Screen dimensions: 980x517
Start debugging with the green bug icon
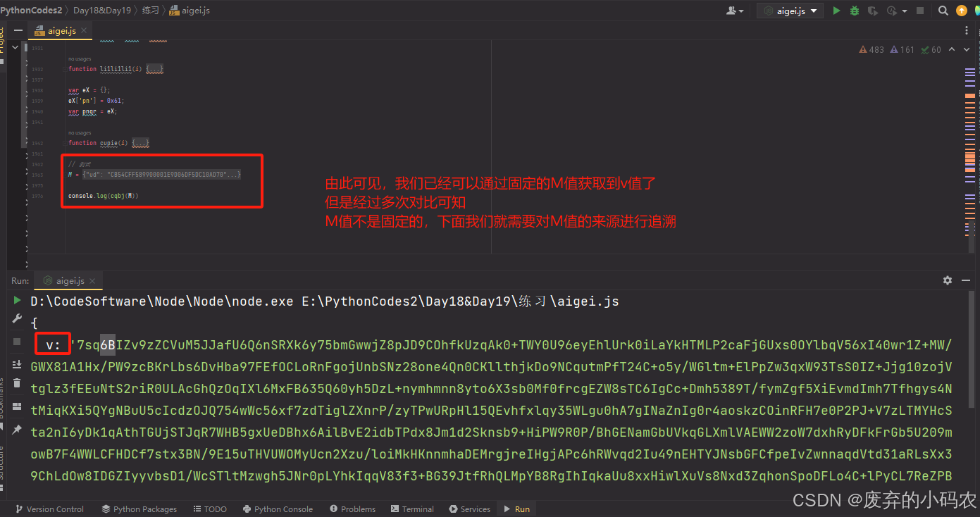855,11
